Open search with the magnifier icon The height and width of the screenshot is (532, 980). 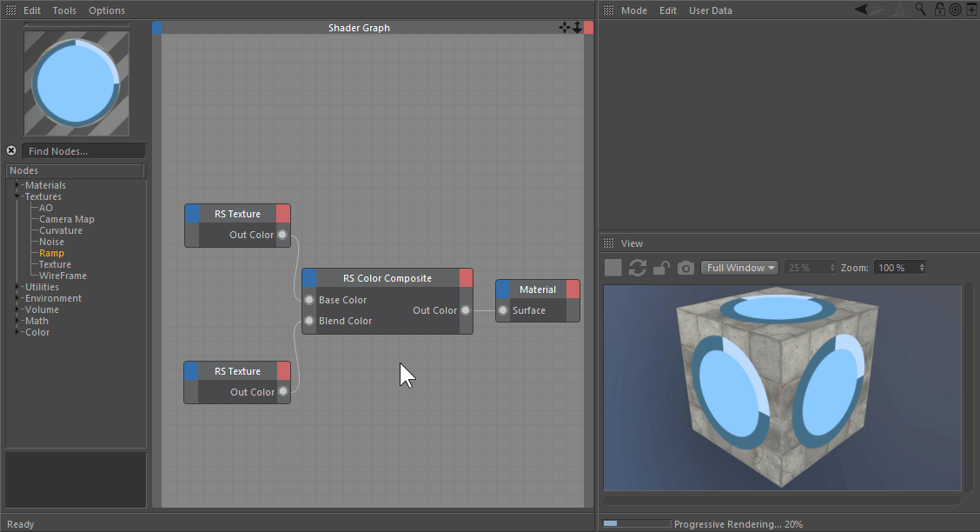(x=920, y=10)
